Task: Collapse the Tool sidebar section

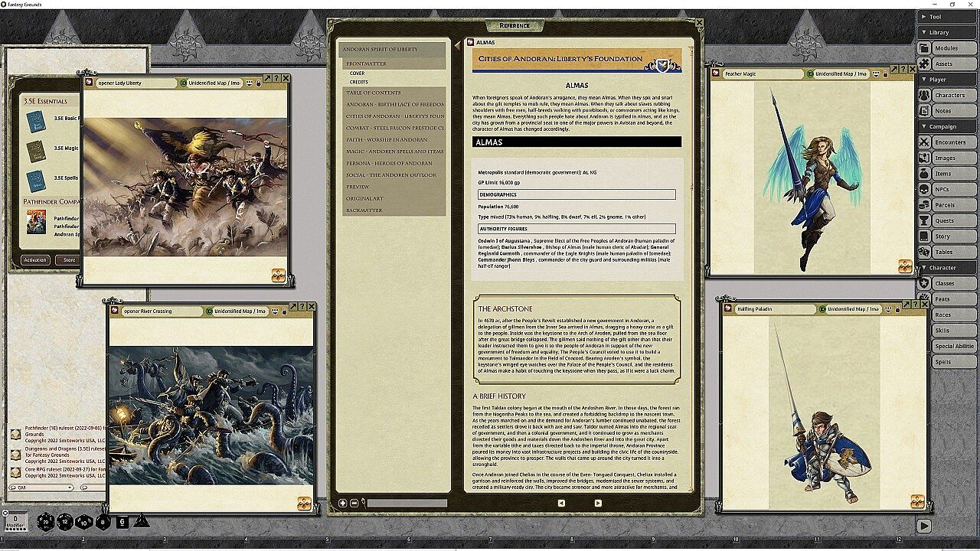Action: coord(946,17)
